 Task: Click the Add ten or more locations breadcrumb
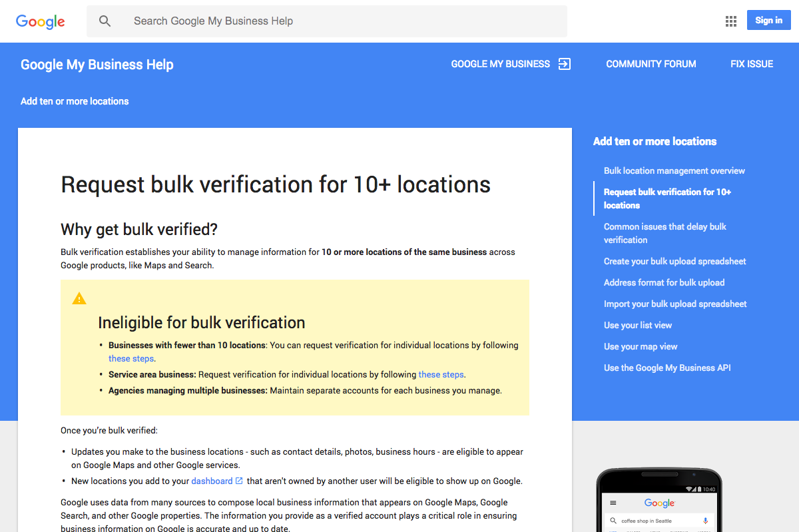(75, 101)
